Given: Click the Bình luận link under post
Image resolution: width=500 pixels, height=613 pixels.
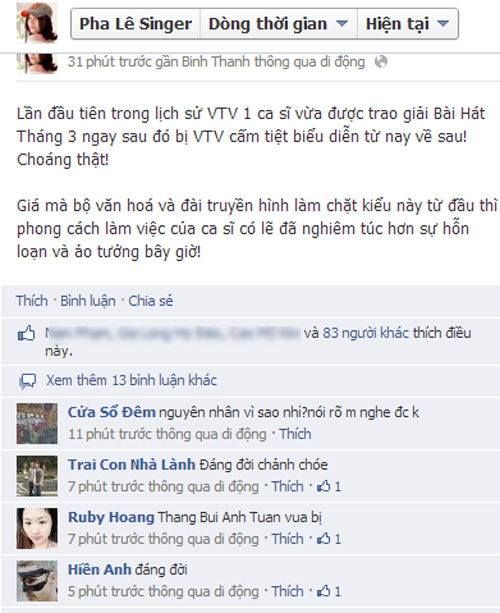Looking at the screenshot, I should point(88,301).
